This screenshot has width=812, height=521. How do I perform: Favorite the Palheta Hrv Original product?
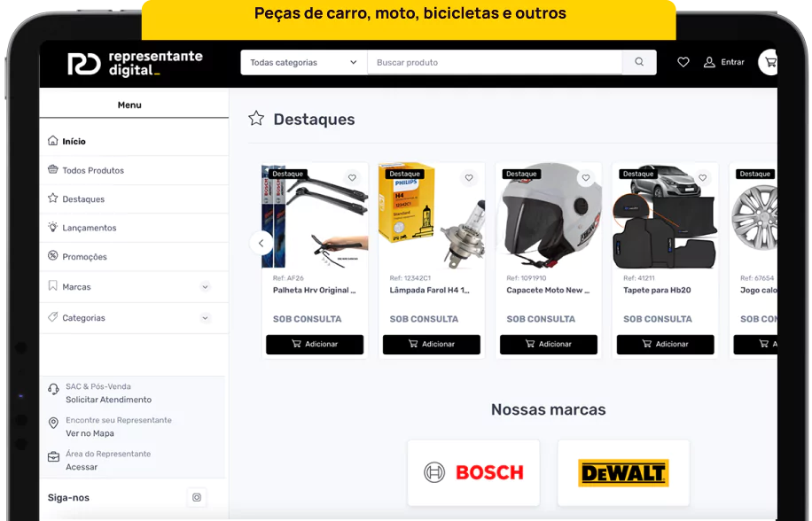click(352, 177)
